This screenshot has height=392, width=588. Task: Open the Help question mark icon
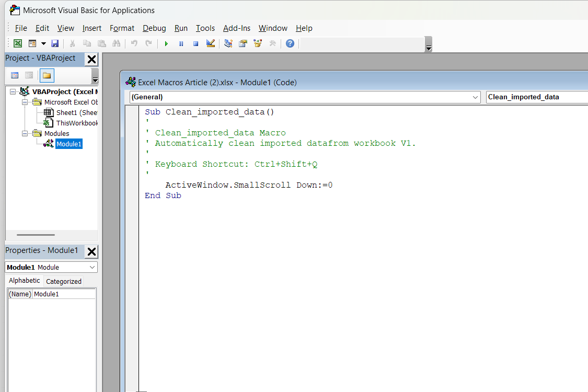point(290,43)
